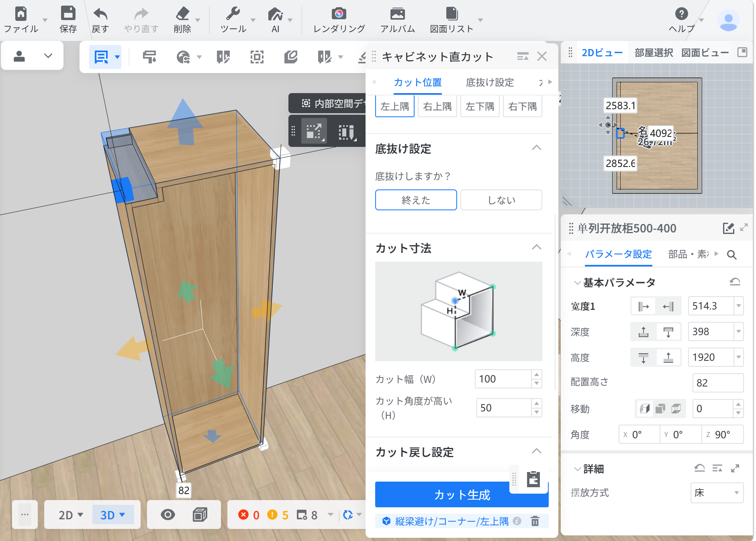Open the 縦梁避け/コーナー/左上隅 link
756x541 pixels.
tap(452, 521)
